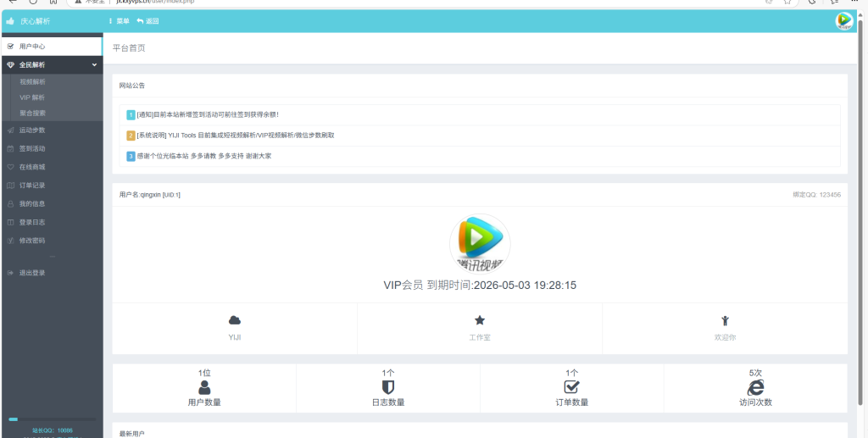
Task: Open the 视频解析 submenu item
Action: tap(33, 82)
